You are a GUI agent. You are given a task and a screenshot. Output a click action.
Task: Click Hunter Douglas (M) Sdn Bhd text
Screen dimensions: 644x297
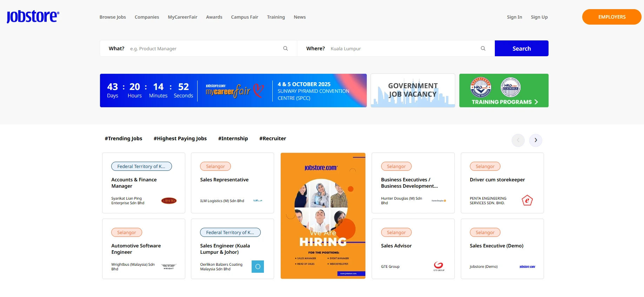[x=401, y=201]
